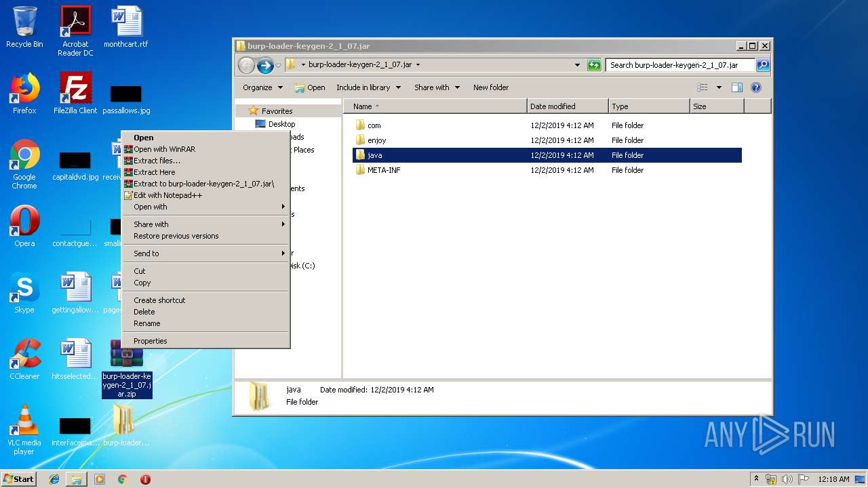Launch Acrobat Reader DC shortcut

(75, 30)
